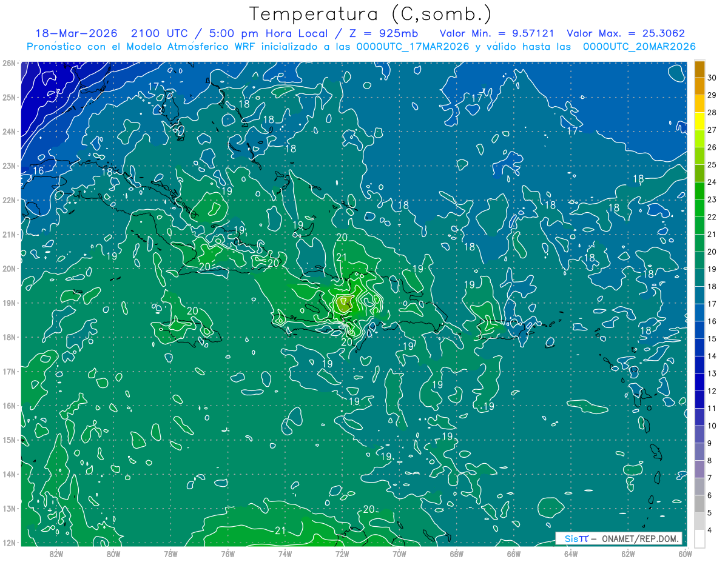Click the 60W longitude axis label
Image resolution: width=728 pixels, height=562 pixels.
click(x=685, y=553)
